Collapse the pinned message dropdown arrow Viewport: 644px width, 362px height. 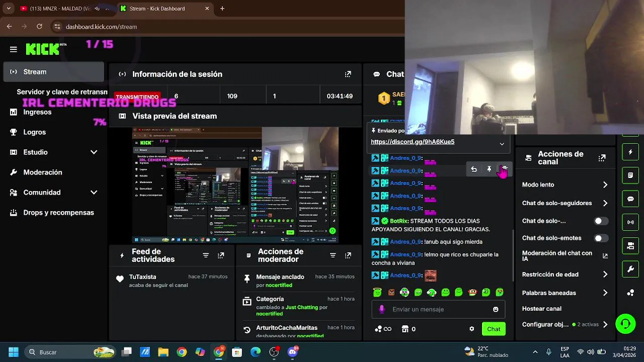pyautogui.click(x=502, y=144)
